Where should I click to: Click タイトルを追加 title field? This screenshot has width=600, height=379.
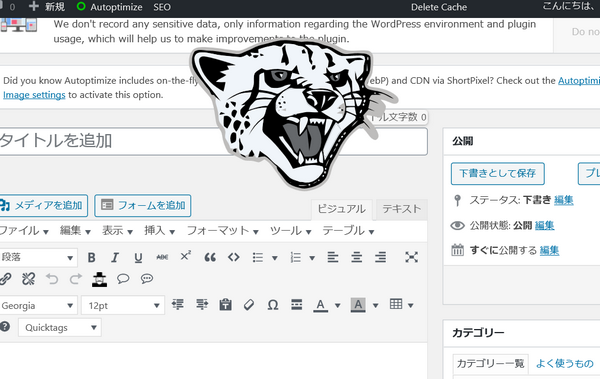tap(214, 141)
